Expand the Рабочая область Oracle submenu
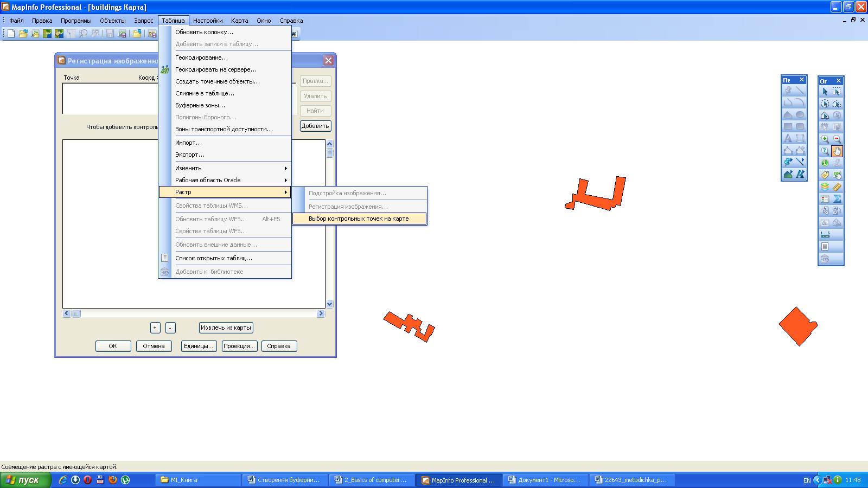868x488 pixels. [225, 180]
